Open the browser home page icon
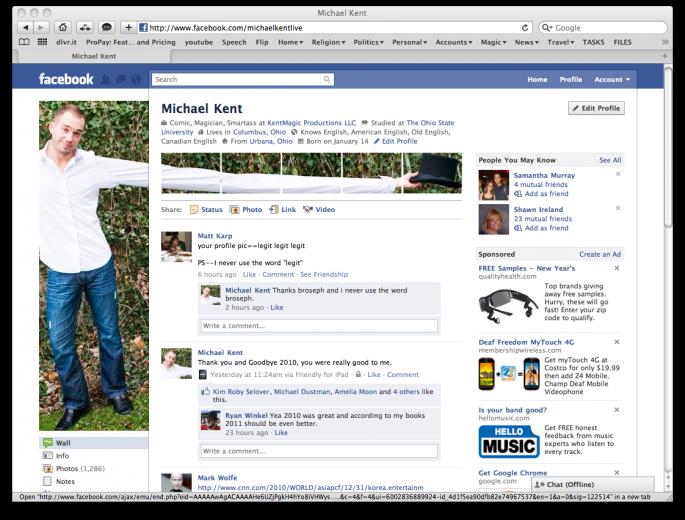This screenshot has height=520, width=685. (63, 28)
